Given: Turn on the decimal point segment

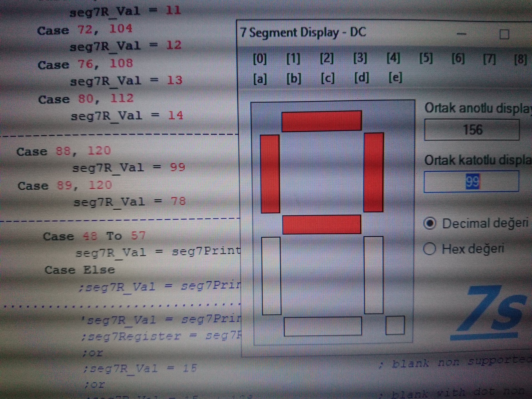Looking at the screenshot, I should (395, 325).
